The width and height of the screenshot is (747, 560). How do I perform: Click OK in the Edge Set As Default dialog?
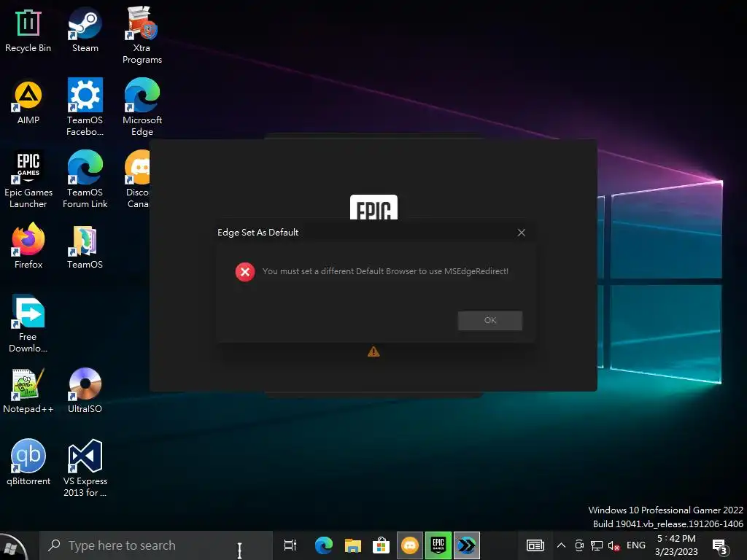coord(489,321)
